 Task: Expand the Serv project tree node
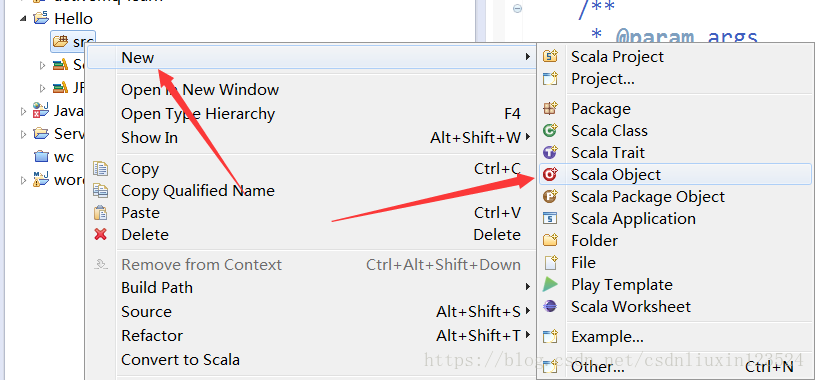point(23,134)
